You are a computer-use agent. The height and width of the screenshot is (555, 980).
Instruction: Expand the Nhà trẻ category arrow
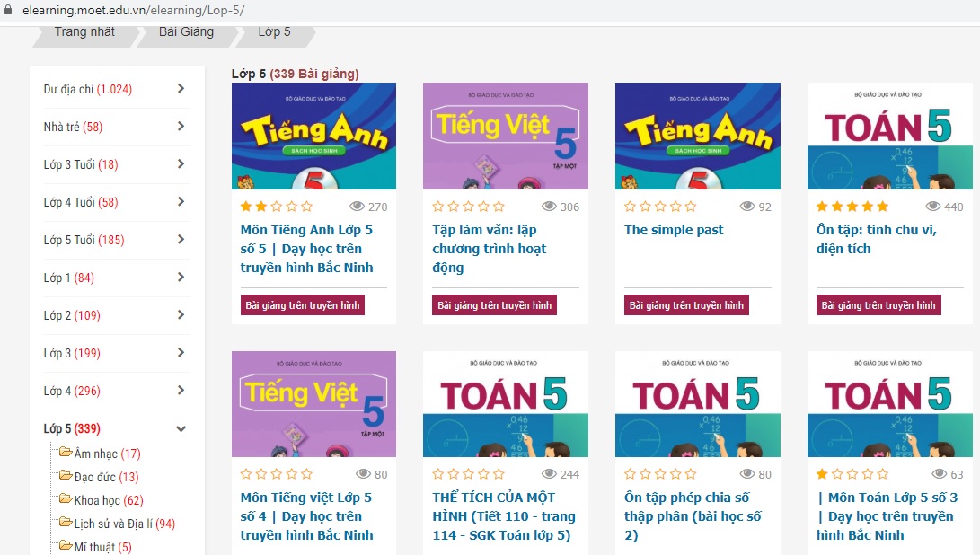tap(181, 127)
